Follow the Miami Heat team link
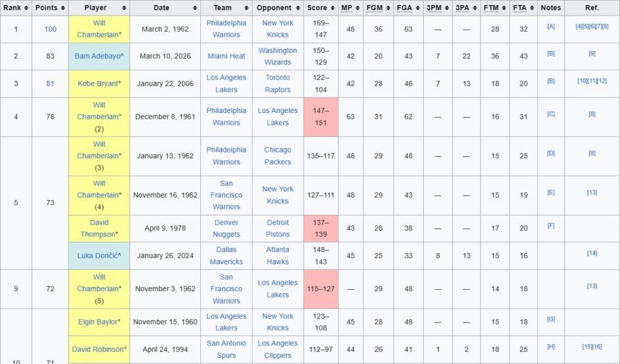Screen dimensions: 620x364 (x=226, y=56)
